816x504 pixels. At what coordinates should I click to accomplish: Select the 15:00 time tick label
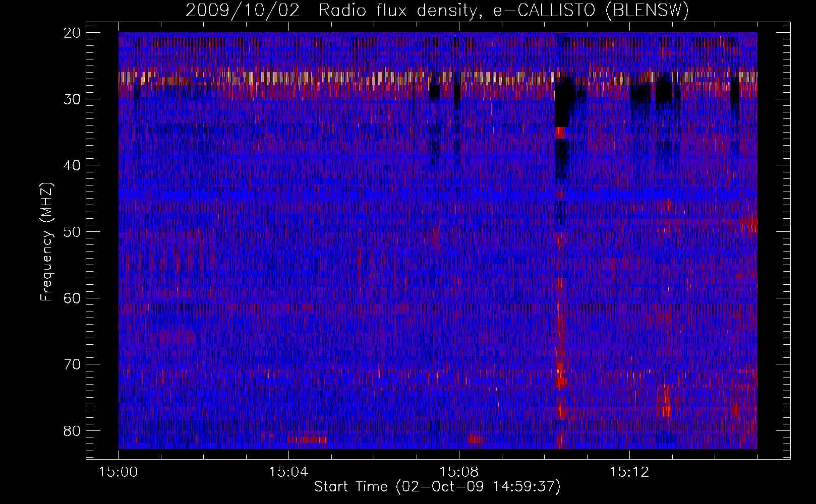pos(119,472)
